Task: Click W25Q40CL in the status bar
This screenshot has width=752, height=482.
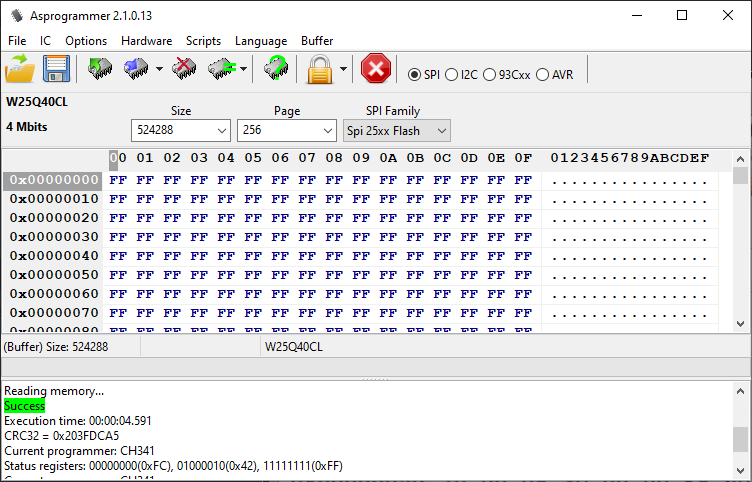Action: pyautogui.click(x=294, y=347)
